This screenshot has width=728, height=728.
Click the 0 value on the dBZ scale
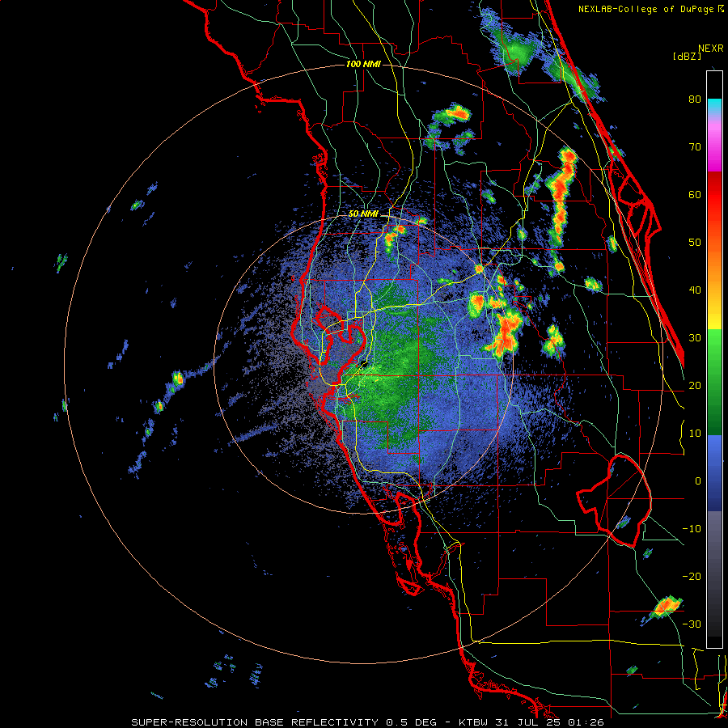tap(698, 481)
